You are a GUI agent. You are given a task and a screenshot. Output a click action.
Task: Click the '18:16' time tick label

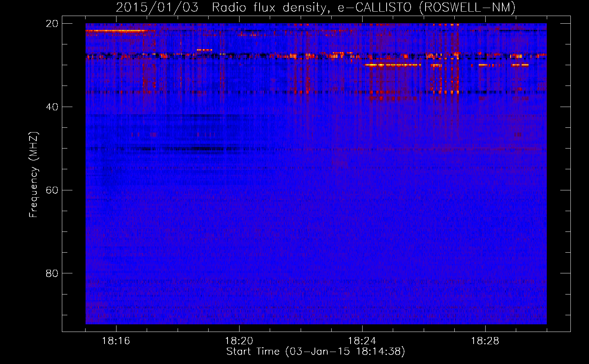(x=116, y=341)
